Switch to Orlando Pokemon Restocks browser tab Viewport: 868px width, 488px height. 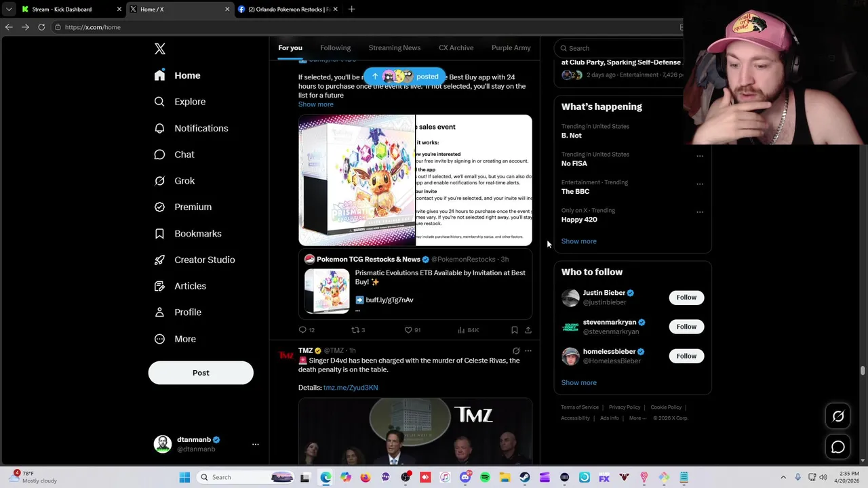[x=288, y=9]
